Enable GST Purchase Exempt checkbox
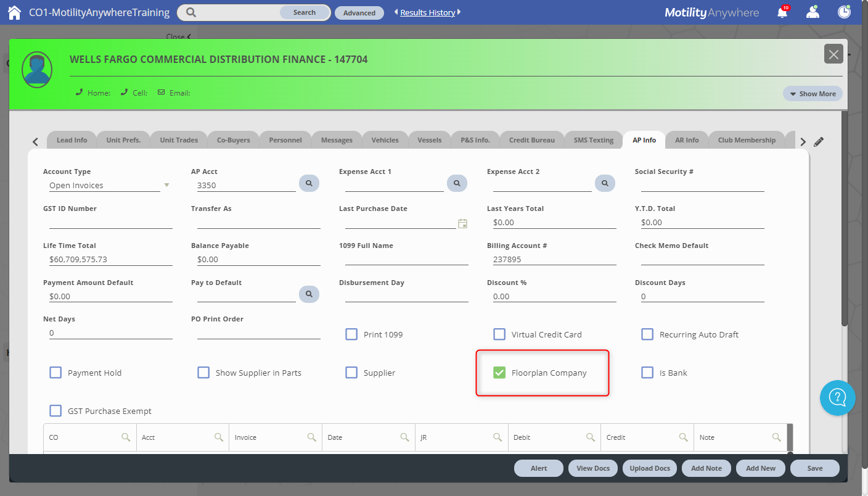 tap(55, 411)
